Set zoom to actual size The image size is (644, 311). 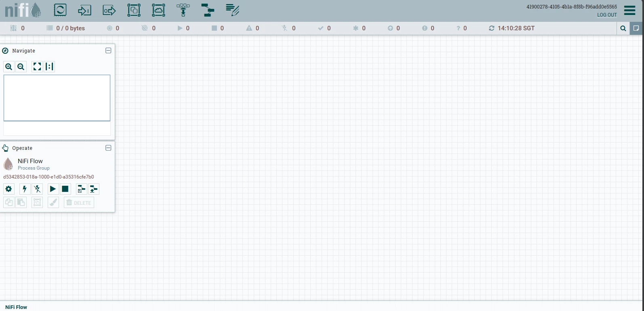click(x=49, y=67)
